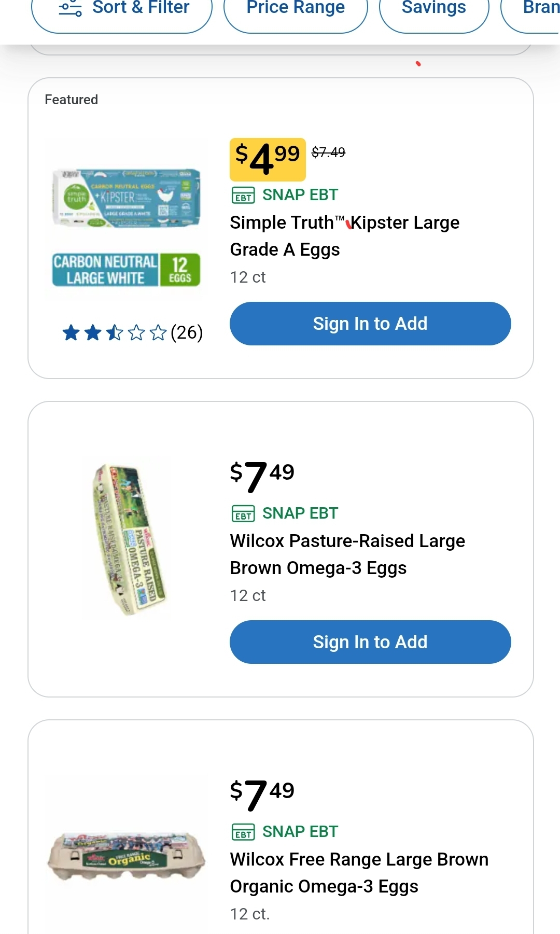Click SNAP EBT label on Wilcox Pasture-Raised
The height and width of the screenshot is (934, 560).
pos(300,513)
